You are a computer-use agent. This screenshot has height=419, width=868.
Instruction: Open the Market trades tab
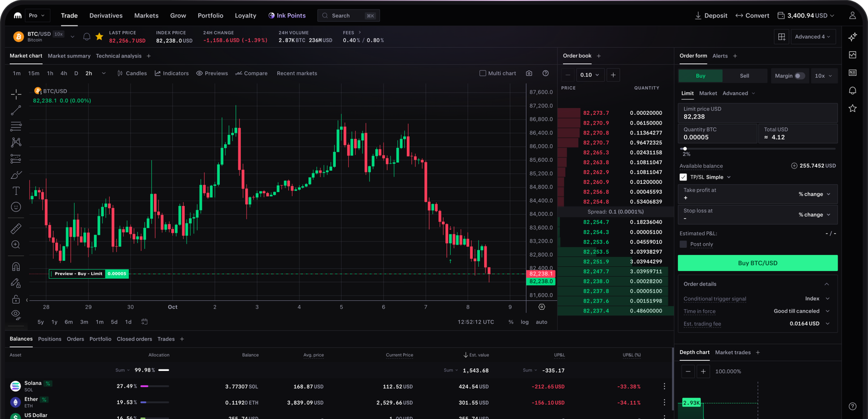(x=733, y=352)
